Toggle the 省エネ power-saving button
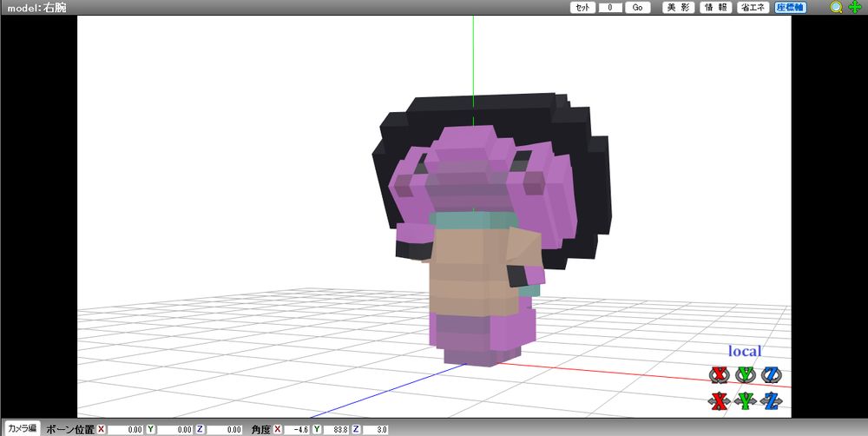Screen dimensions: 868x436 (x=753, y=8)
